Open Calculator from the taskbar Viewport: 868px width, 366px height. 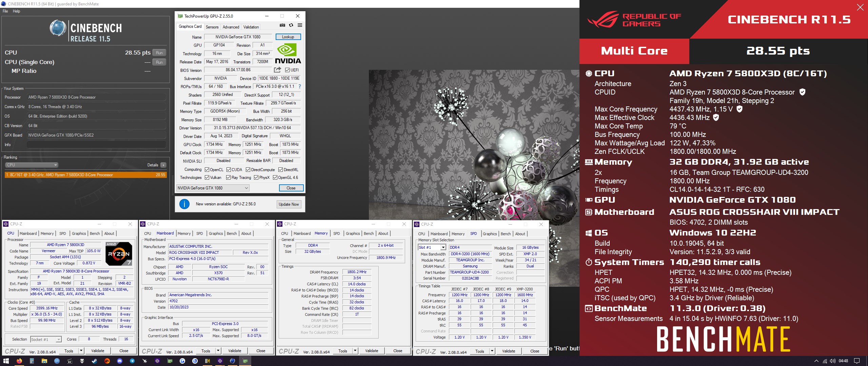coord(32,361)
